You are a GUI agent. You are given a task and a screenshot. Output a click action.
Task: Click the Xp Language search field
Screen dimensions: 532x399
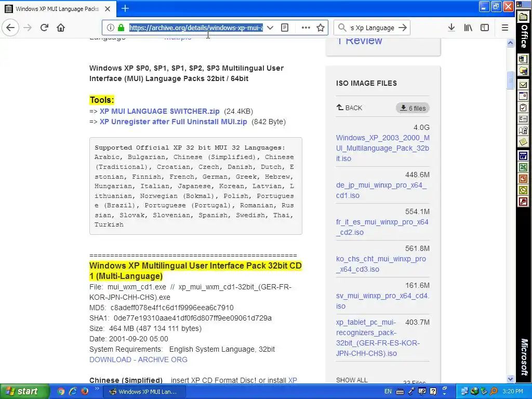pyautogui.click(x=372, y=28)
